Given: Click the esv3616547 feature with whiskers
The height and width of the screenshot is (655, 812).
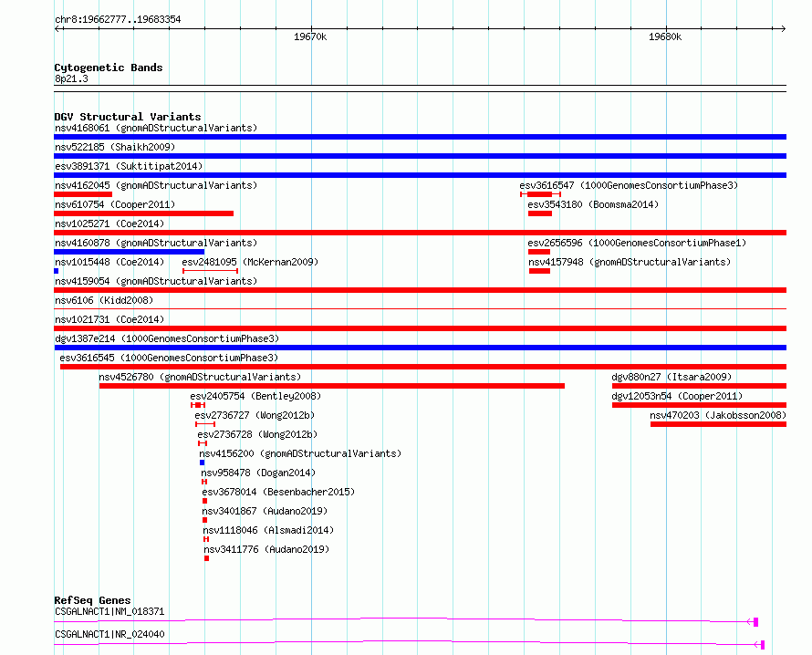Looking at the screenshot, I should [540, 194].
